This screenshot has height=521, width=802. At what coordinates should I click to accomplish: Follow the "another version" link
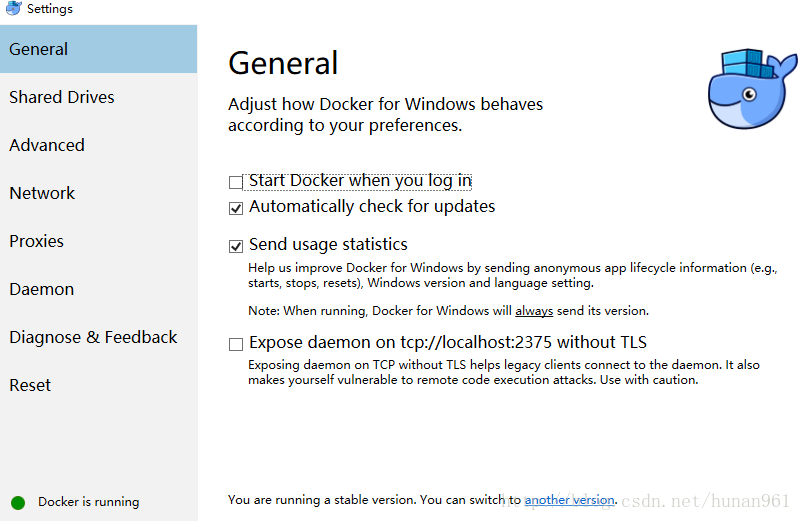tap(569, 500)
